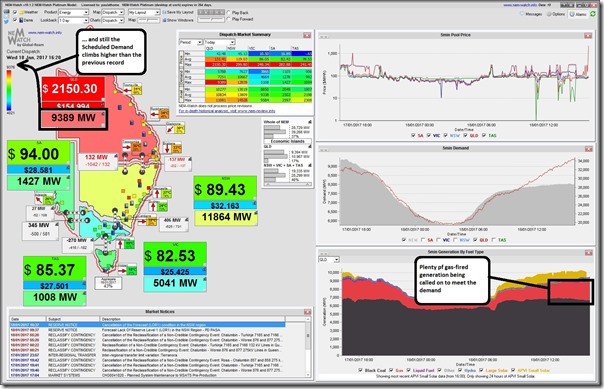Screen dimensions: 604x389
Task: Toggle Black Coal checkbox in fuel legend
Action: coord(360,370)
